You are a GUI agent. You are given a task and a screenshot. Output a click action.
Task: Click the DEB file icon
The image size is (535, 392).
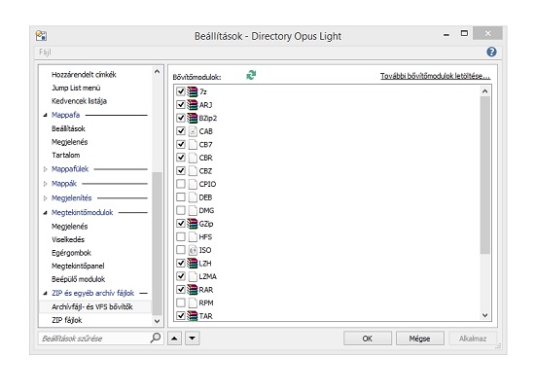point(194,197)
